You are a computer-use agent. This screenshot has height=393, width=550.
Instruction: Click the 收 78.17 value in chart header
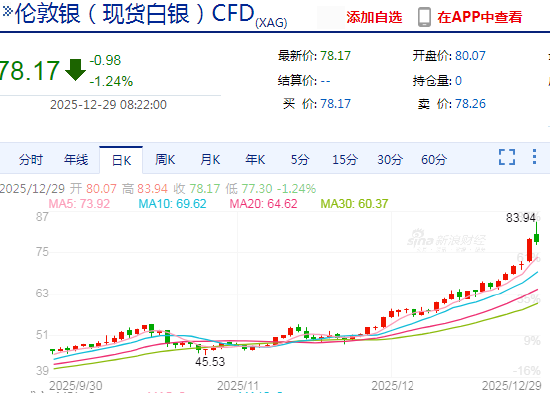(x=197, y=189)
